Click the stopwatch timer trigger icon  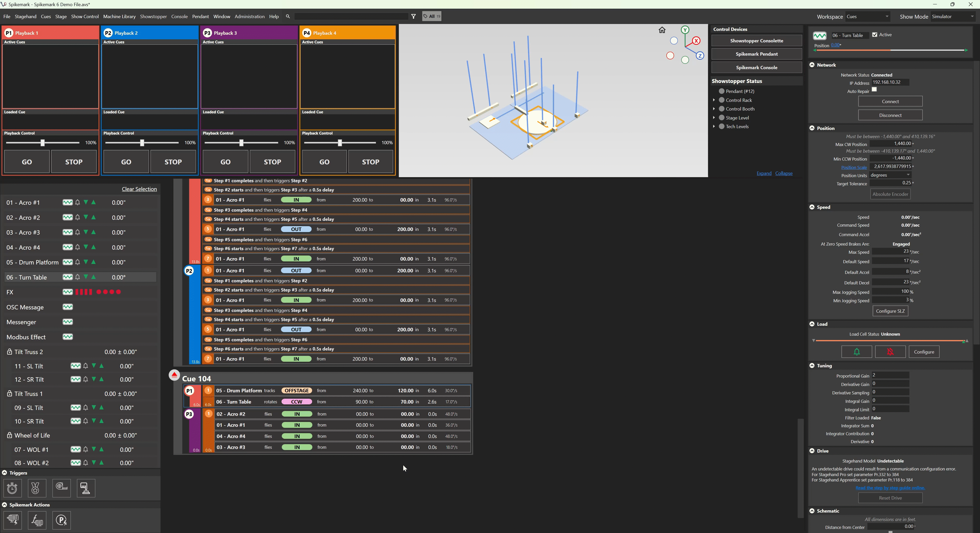pos(12,488)
